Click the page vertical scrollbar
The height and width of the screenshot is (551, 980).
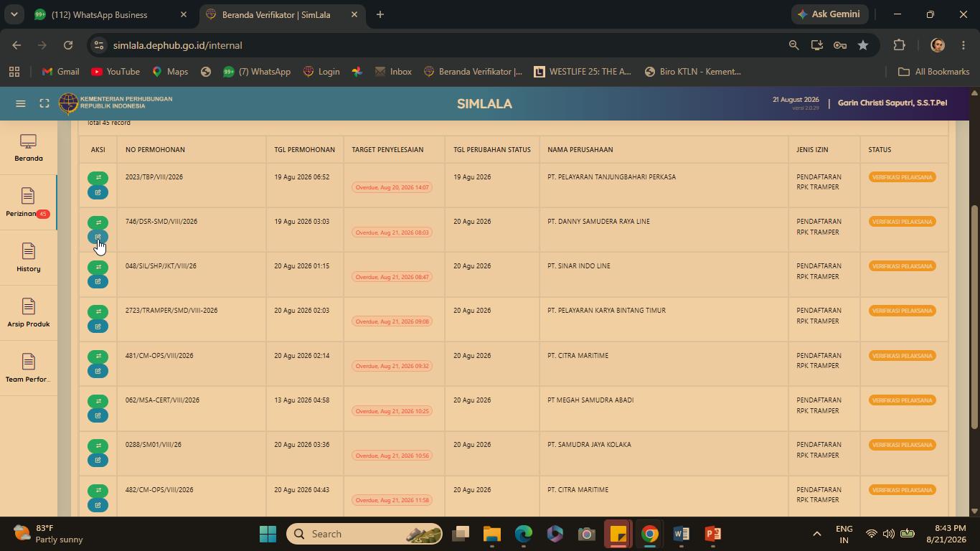point(974,317)
